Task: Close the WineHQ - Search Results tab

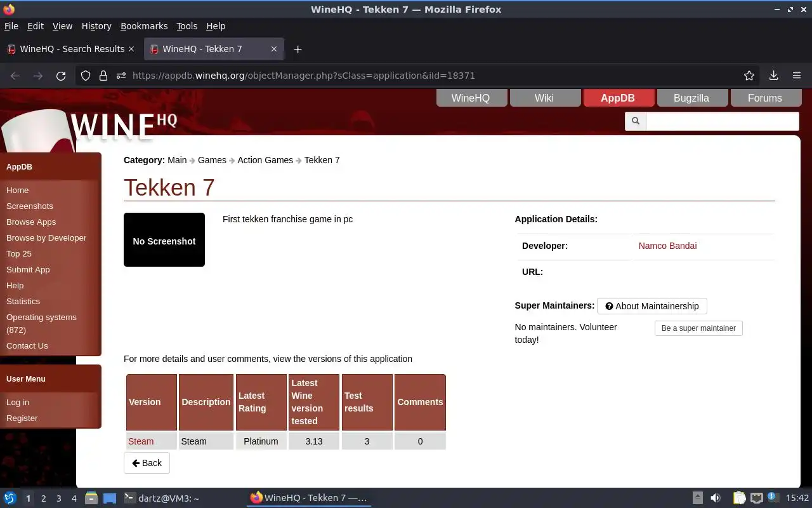Action: pyautogui.click(x=131, y=49)
